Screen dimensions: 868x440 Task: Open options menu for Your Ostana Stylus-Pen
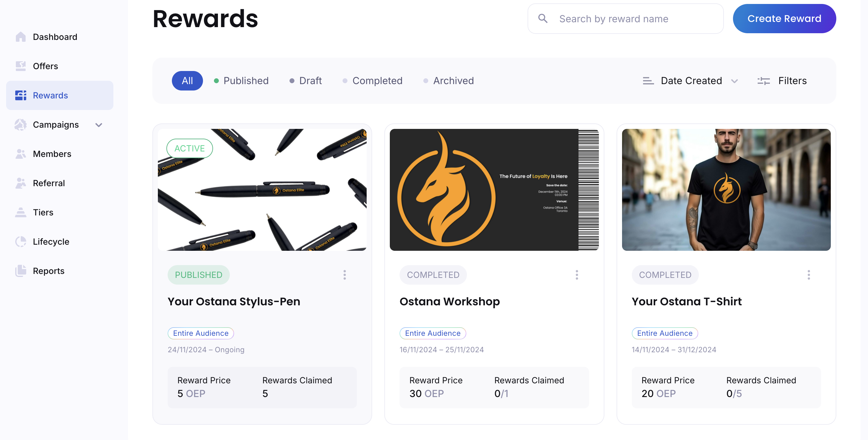click(344, 275)
